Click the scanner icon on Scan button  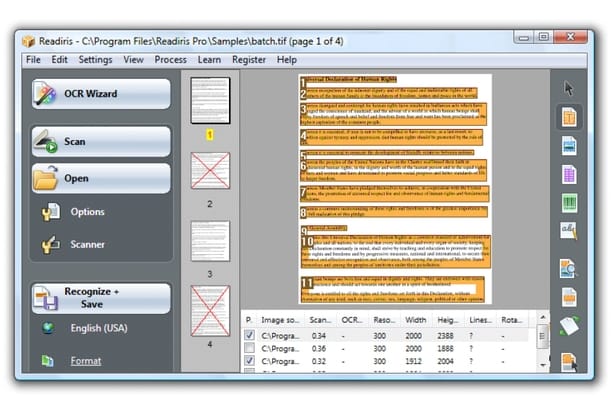[x=45, y=141]
